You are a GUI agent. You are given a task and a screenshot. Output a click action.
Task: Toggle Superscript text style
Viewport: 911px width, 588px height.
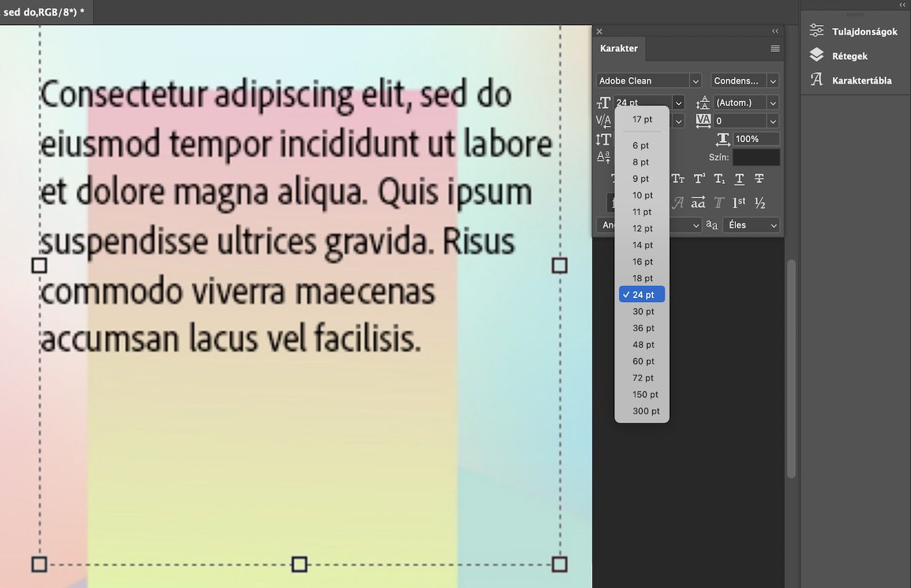tap(699, 179)
